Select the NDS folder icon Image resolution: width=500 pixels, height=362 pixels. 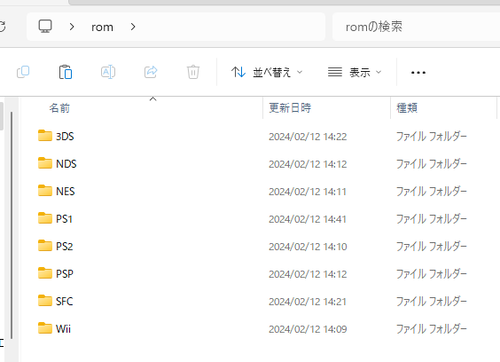pyautogui.click(x=45, y=163)
